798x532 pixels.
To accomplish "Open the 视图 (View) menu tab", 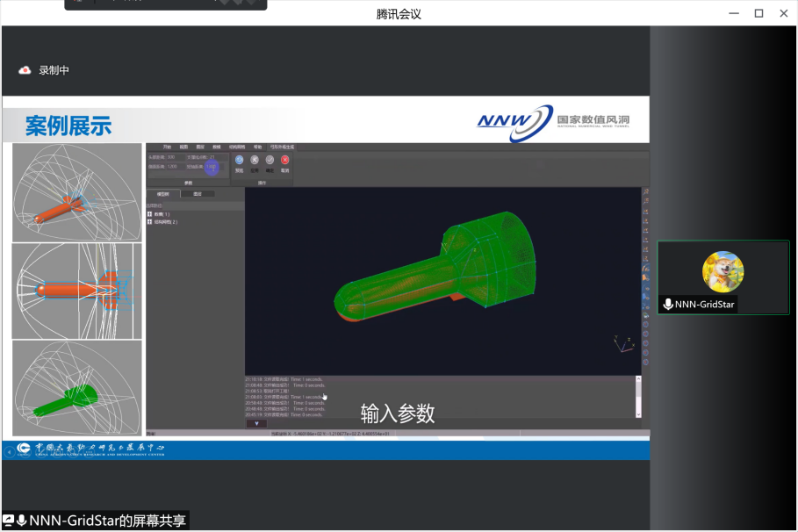I will coord(183,147).
